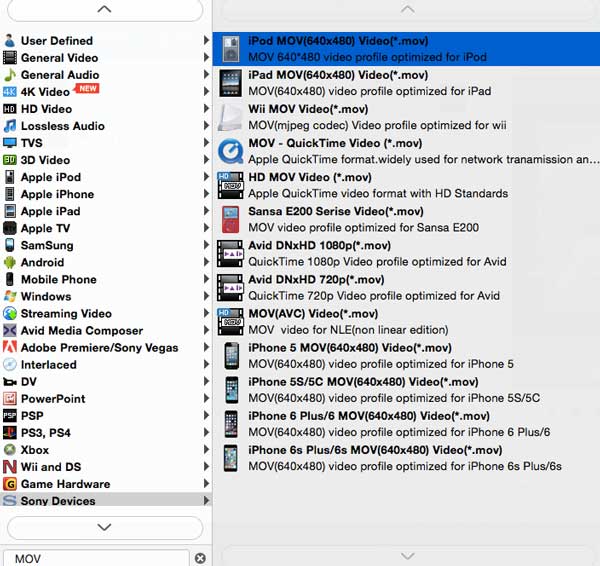Click the MOV search input field
The width and height of the screenshot is (600, 566).
coord(96,558)
